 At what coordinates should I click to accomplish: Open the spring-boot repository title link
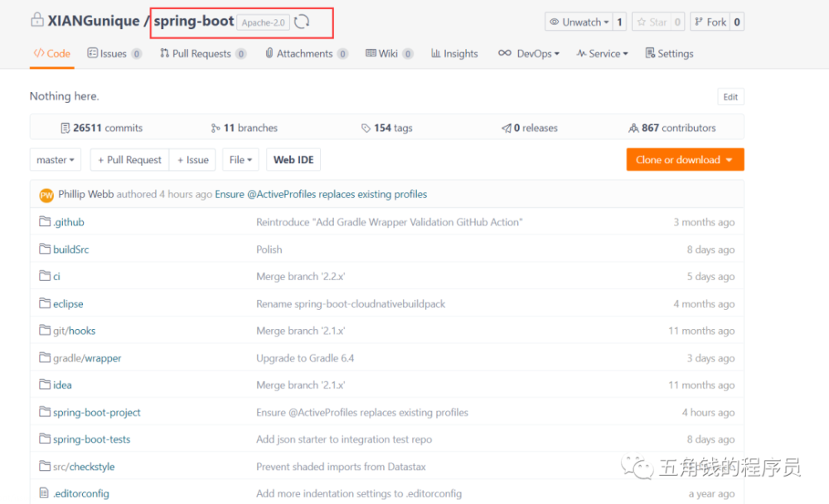coord(194,21)
